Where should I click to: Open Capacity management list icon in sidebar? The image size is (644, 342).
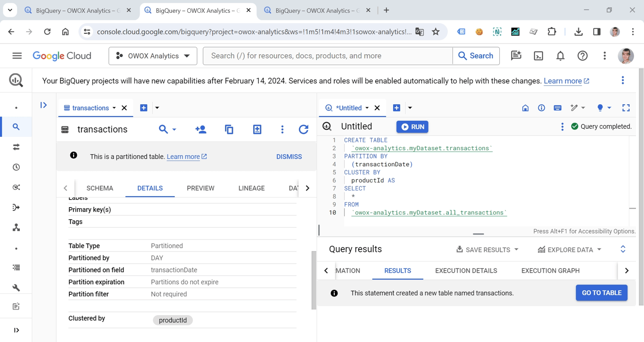tap(16, 267)
